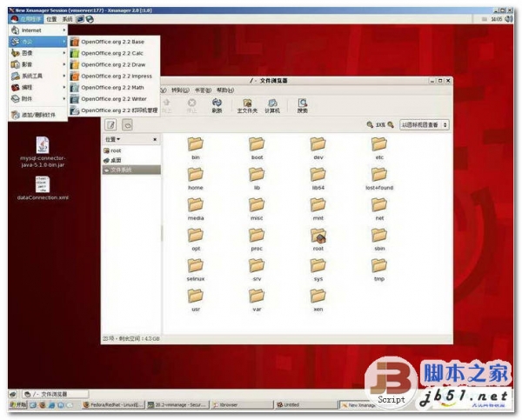Select the tmp folder
Image resolution: width=522 pixels, height=420 pixels.
coord(379,270)
